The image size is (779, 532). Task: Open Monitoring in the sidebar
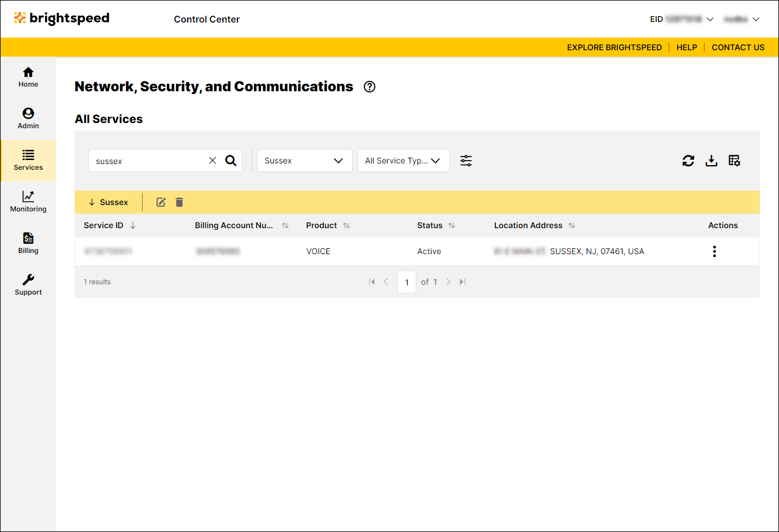tap(28, 202)
